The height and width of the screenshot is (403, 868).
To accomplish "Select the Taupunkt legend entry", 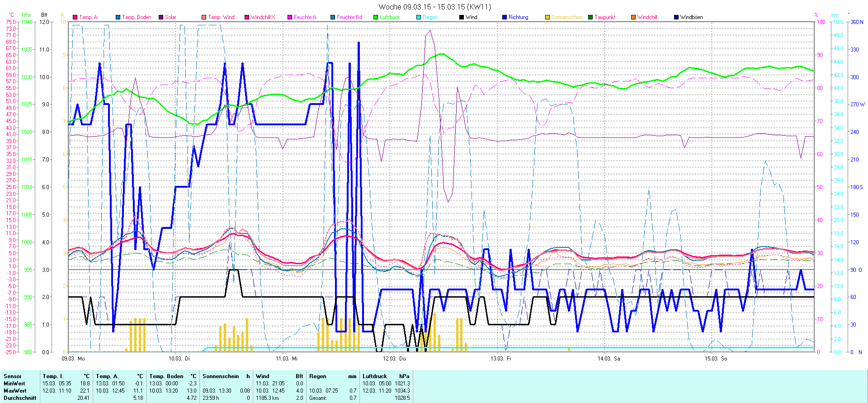I will point(604,17).
